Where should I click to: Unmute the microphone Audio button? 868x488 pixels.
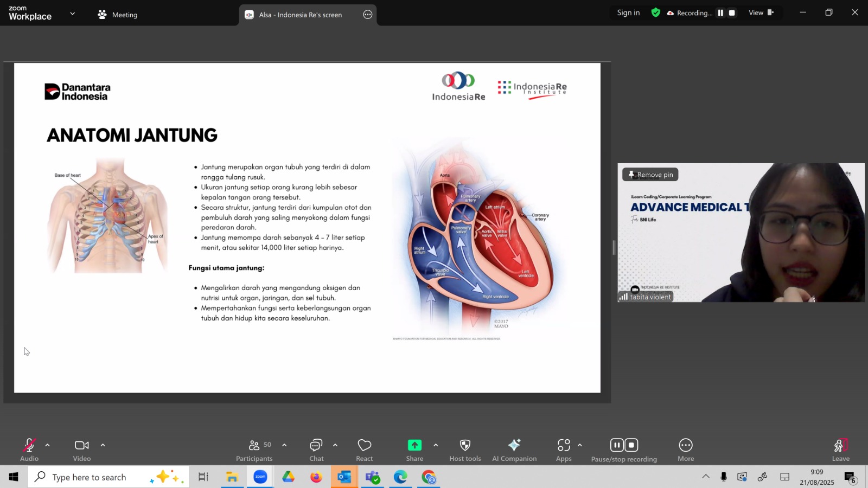point(29,450)
